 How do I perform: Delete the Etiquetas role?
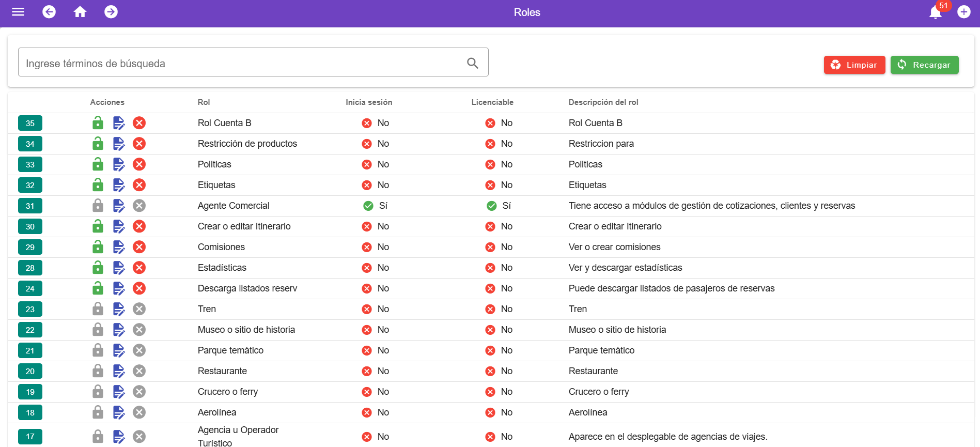point(139,185)
